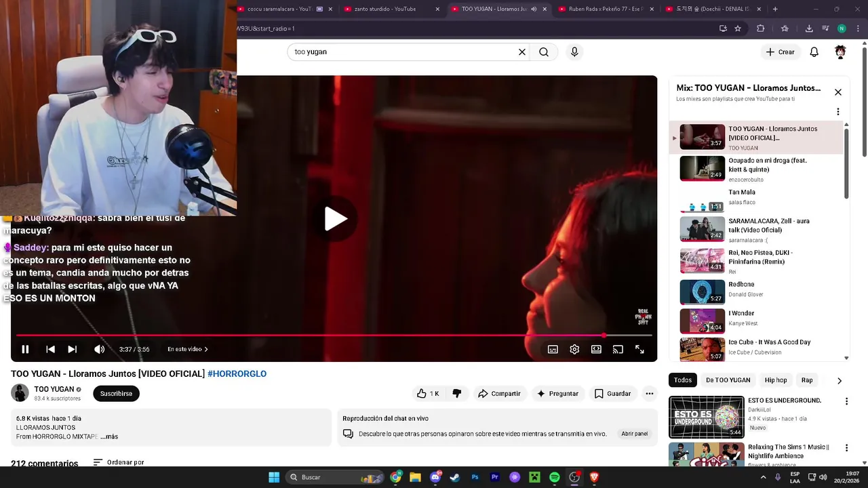The height and width of the screenshot is (488, 868).
Task: Skip to the next video
Action: click(72, 349)
